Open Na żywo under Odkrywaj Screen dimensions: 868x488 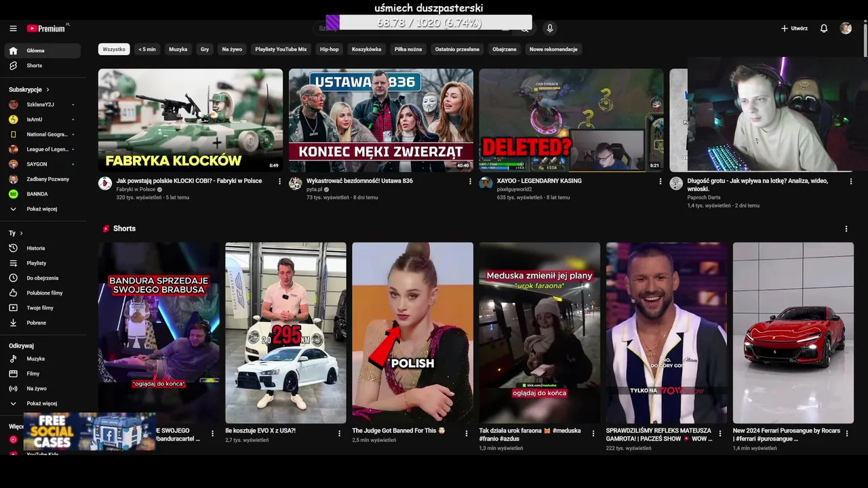pos(43,388)
